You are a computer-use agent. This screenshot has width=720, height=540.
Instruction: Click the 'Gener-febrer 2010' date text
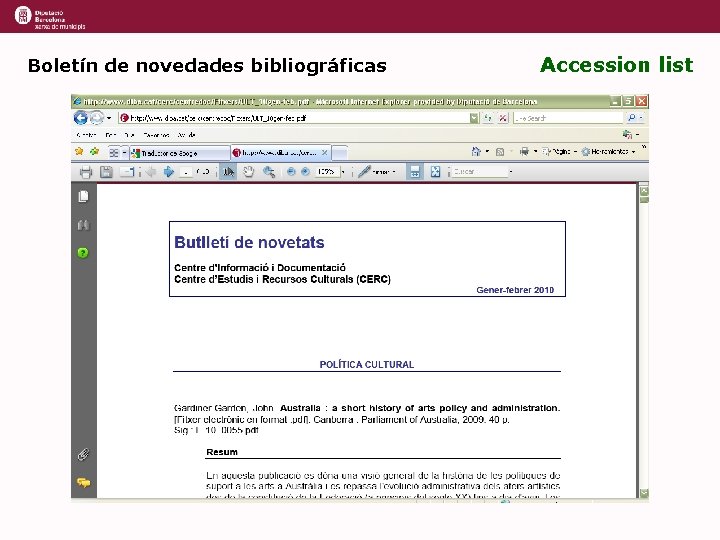tap(515, 290)
